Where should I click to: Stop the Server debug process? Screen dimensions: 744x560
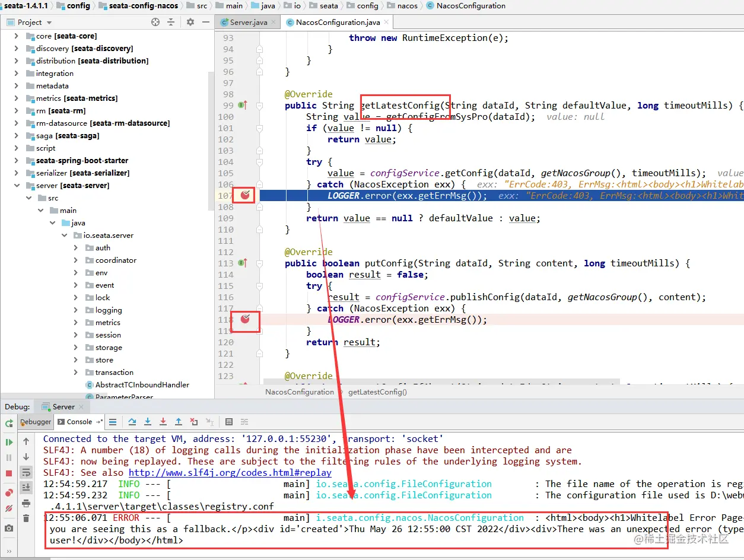[x=9, y=473]
